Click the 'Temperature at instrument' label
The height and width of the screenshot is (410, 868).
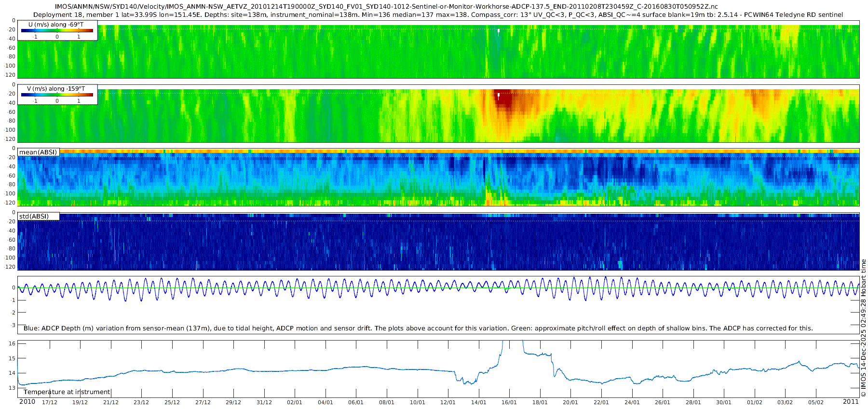tap(67, 392)
